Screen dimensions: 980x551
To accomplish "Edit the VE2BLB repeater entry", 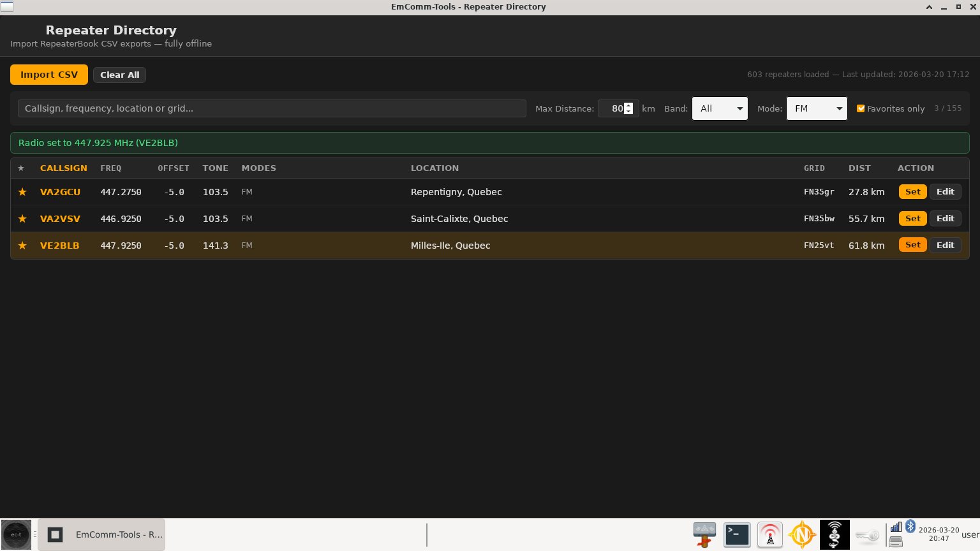I will pyautogui.click(x=946, y=245).
